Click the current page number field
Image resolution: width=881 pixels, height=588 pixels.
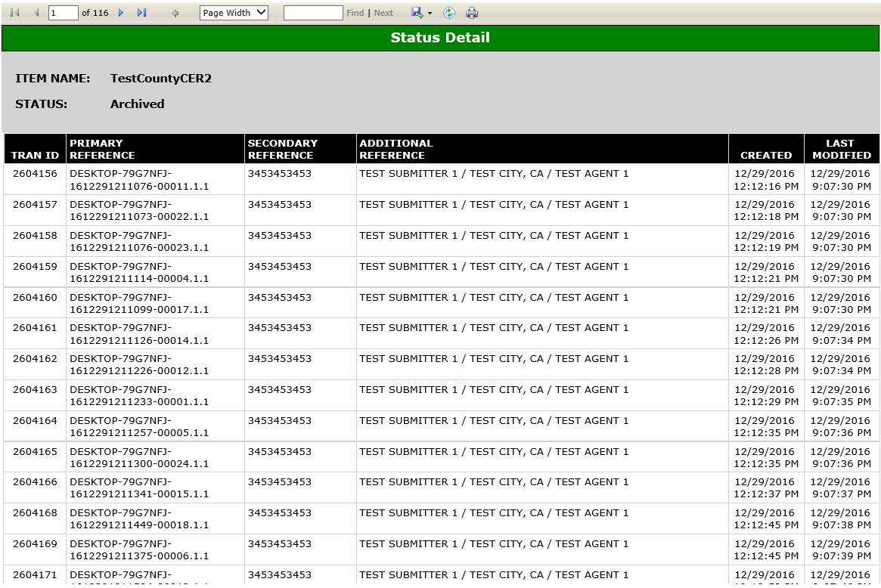point(63,13)
